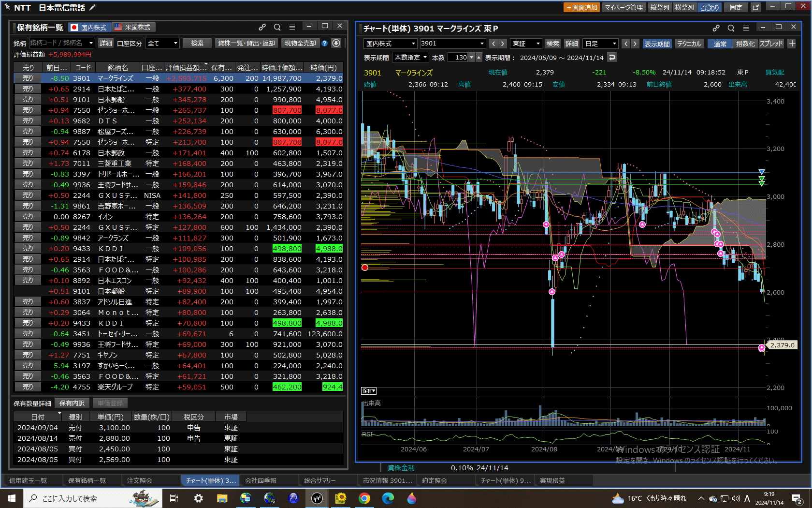Toggle 表示期間 button in chart toolbar
Viewport: 812px width, 508px height.
[657, 44]
